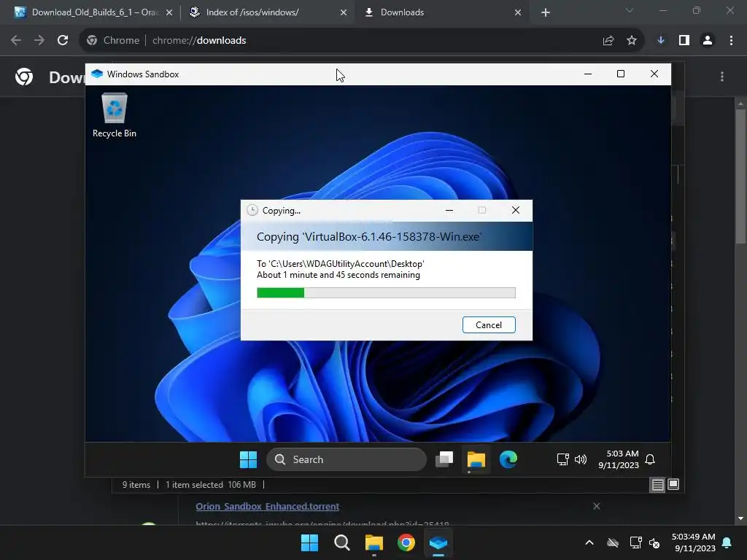Screen dimensions: 747x560
Task: Close the Download_Old_Builds_6_1 tab
Action: click(x=169, y=13)
